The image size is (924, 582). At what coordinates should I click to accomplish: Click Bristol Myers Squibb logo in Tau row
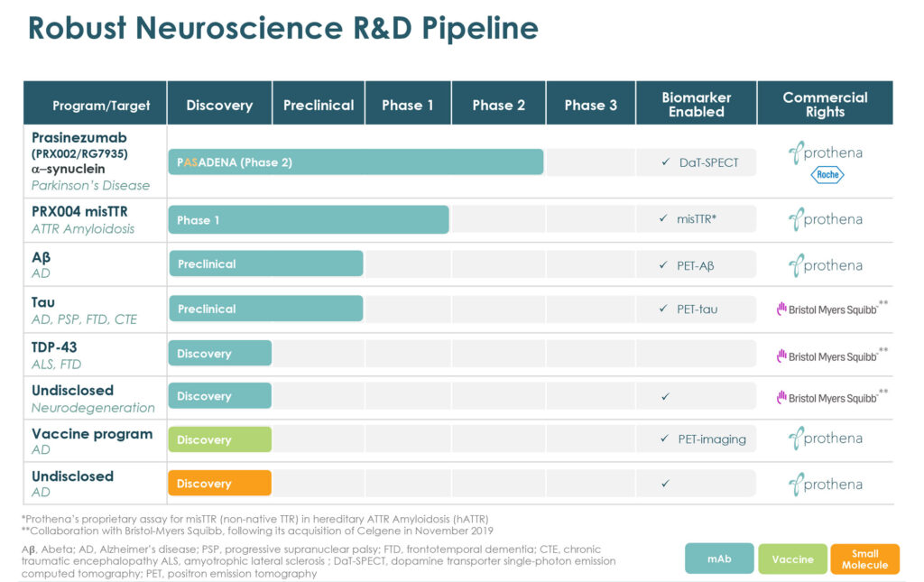pos(831,309)
